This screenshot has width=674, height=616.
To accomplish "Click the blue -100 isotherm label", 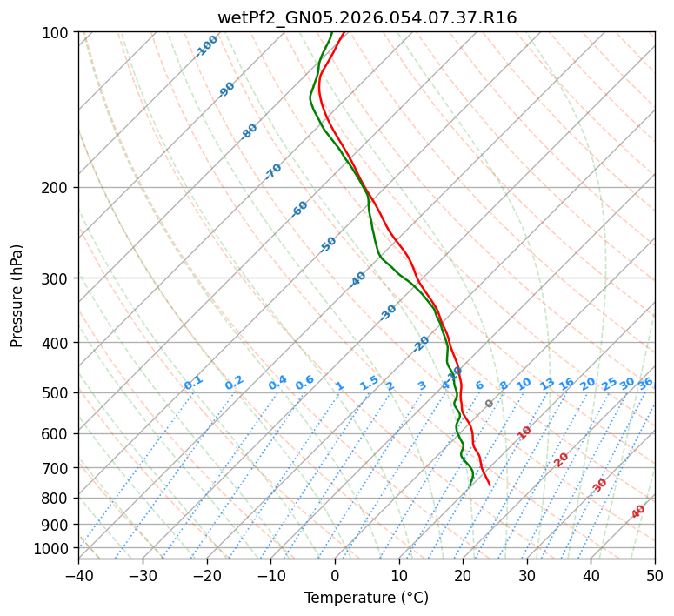I will coord(206,46).
